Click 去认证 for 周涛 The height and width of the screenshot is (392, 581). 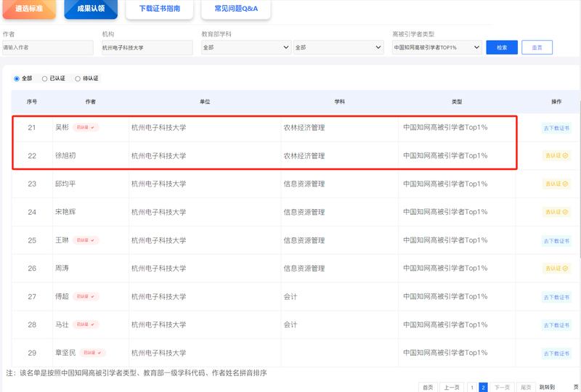pos(556,269)
